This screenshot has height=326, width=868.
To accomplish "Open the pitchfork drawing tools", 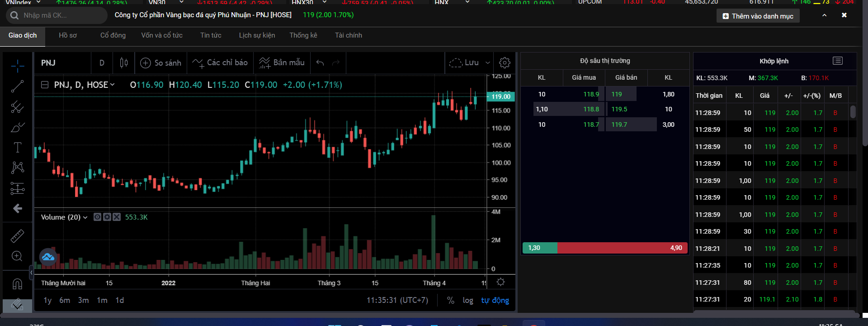I will click(x=18, y=107).
